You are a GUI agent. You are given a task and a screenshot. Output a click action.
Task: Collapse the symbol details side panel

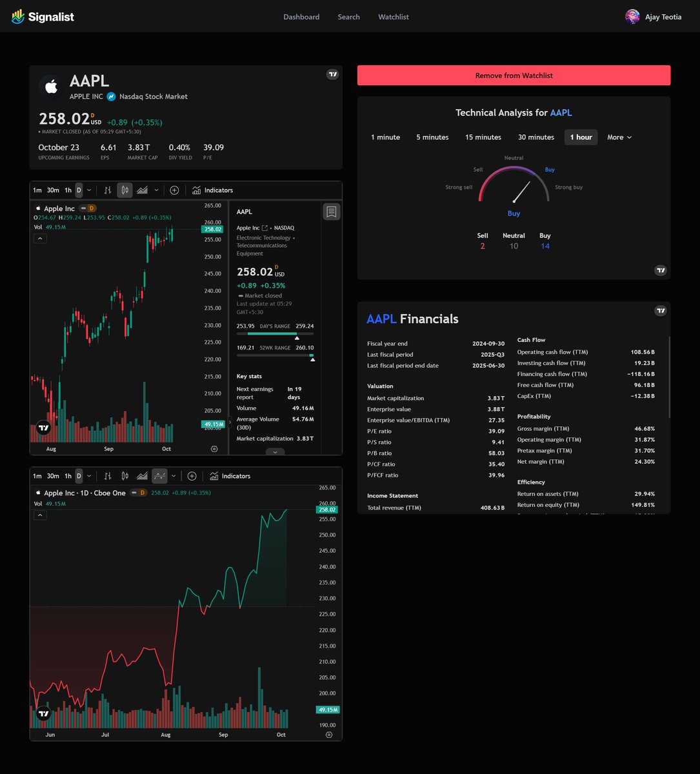click(229, 423)
